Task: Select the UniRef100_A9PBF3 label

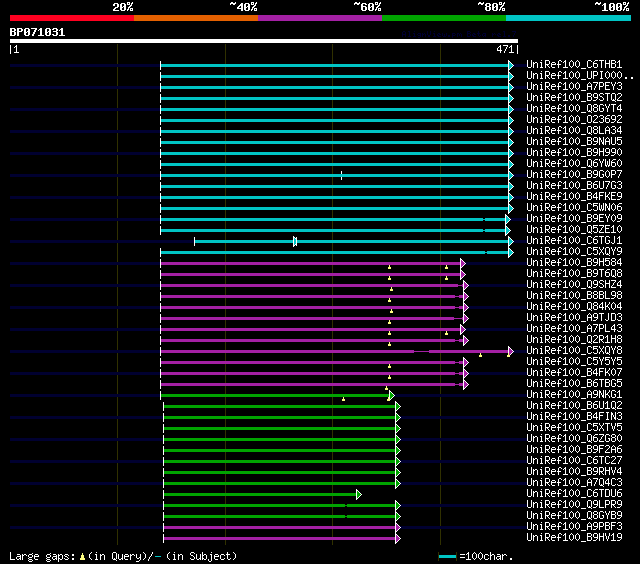Action: click(x=574, y=527)
